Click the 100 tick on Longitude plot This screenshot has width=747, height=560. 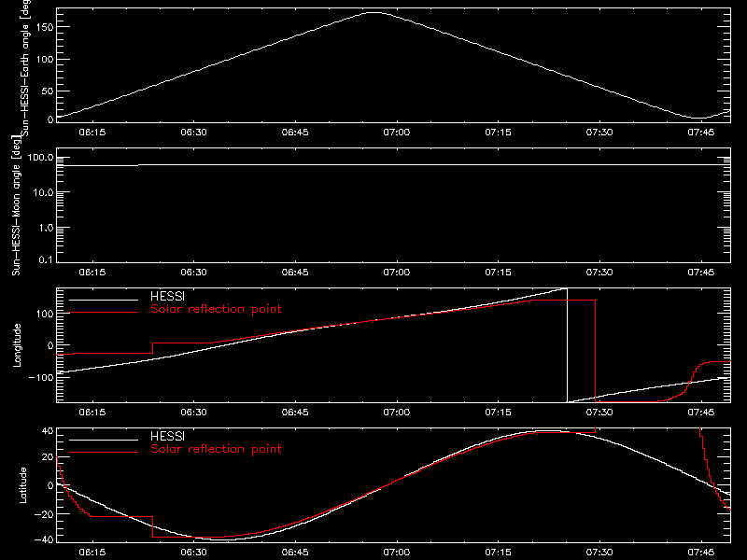tap(44, 314)
